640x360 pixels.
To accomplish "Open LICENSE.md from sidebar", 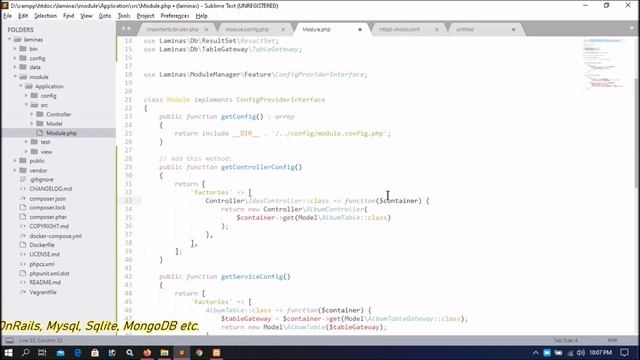I will 44,254.
